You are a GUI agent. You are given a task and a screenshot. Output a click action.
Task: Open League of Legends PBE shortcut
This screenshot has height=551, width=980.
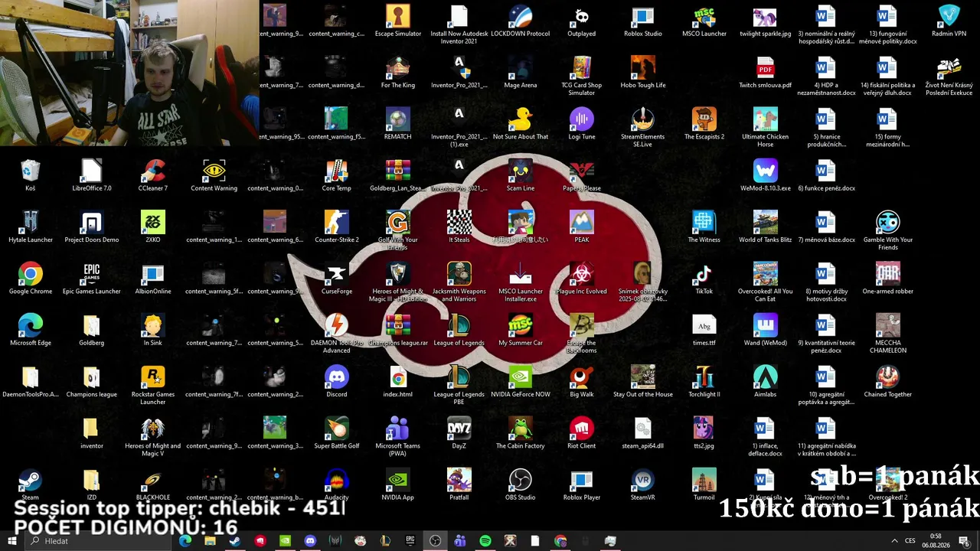coord(459,376)
